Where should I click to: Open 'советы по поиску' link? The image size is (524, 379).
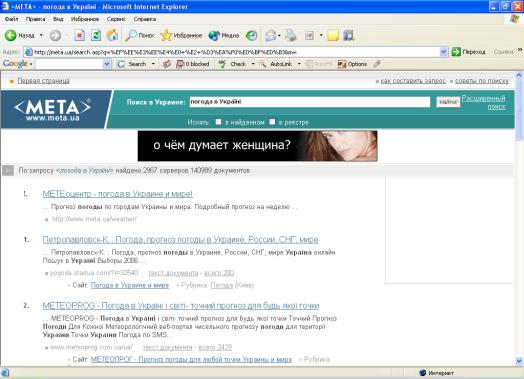click(x=482, y=81)
